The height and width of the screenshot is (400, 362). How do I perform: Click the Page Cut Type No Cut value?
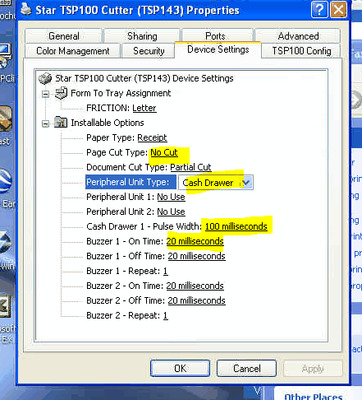(x=164, y=153)
